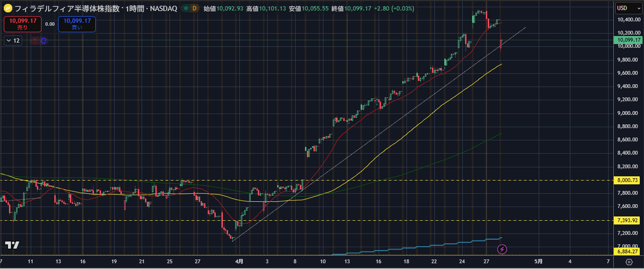This screenshot has width=644, height=269.
Task: Click the green 10,099.17 current price label
Action: (628, 40)
